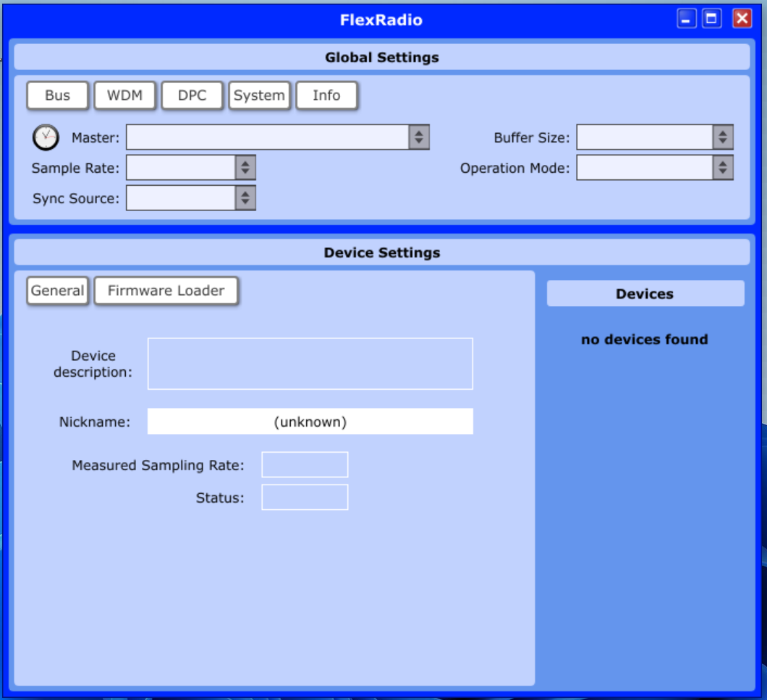
Task: Minimize the FlexRadio window
Action: click(686, 19)
